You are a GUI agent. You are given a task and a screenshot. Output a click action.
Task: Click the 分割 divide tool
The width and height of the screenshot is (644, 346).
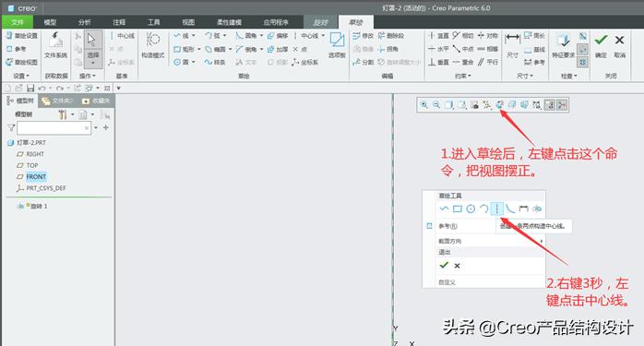364,62
